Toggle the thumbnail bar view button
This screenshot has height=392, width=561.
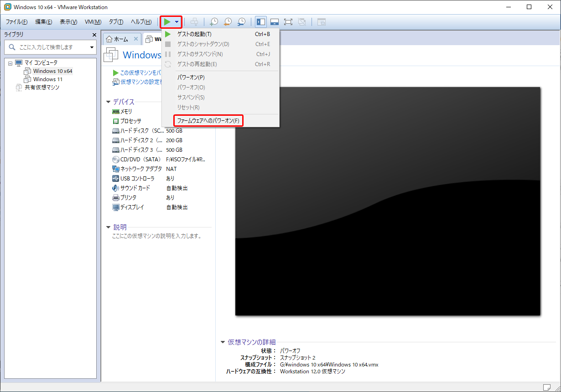275,22
